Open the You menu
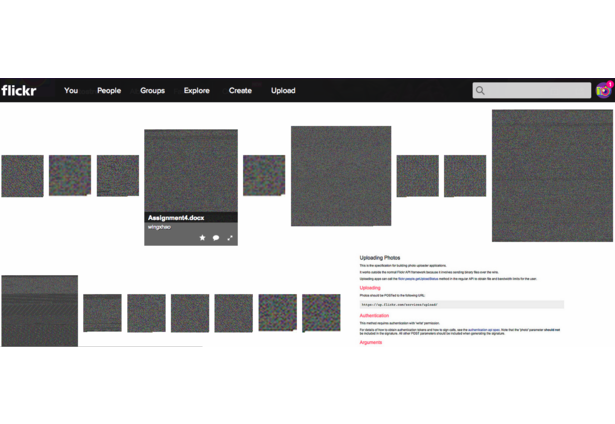 pyautogui.click(x=71, y=91)
